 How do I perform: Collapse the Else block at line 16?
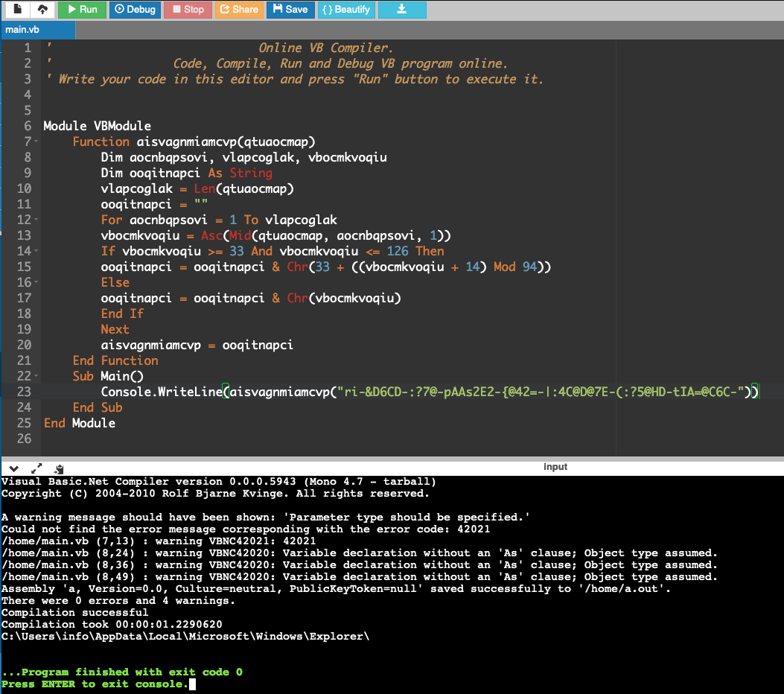coord(36,282)
